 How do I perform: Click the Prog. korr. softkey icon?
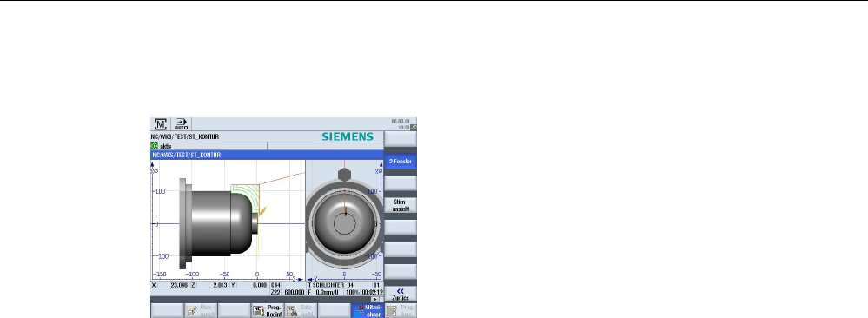[391, 311]
